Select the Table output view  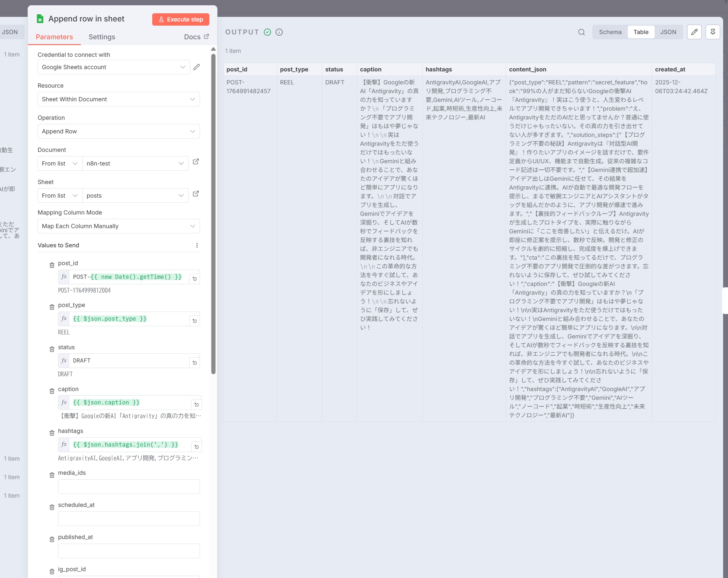[641, 32]
